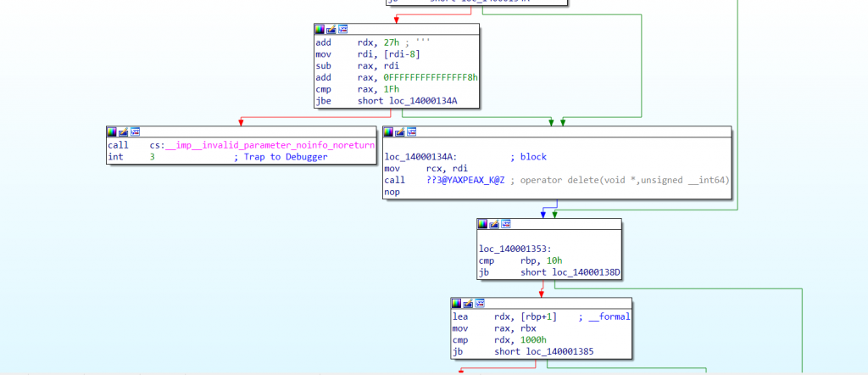The width and height of the screenshot is (868, 375).
Task: Click the '; __formal' comment
Action: (604, 316)
